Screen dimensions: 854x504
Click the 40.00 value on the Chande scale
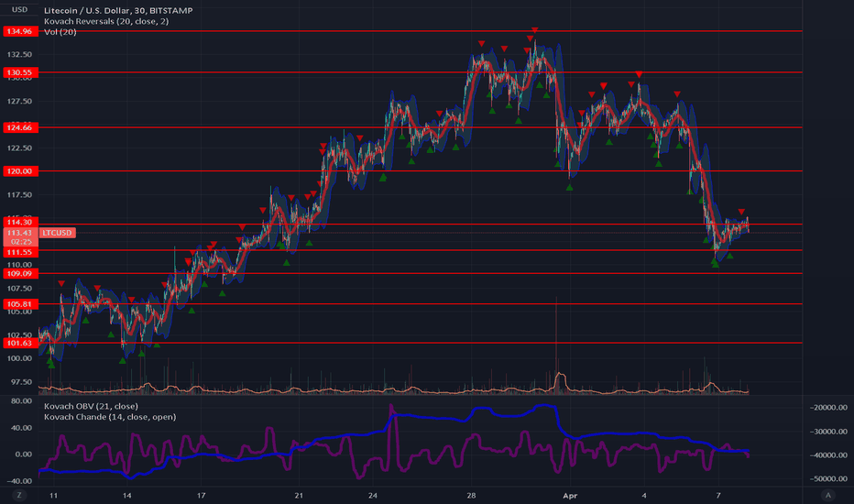[22, 428]
